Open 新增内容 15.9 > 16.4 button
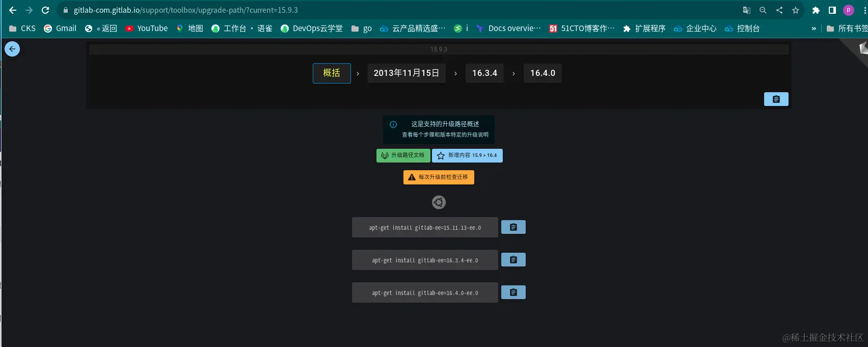868x347 pixels. coord(467,155)
